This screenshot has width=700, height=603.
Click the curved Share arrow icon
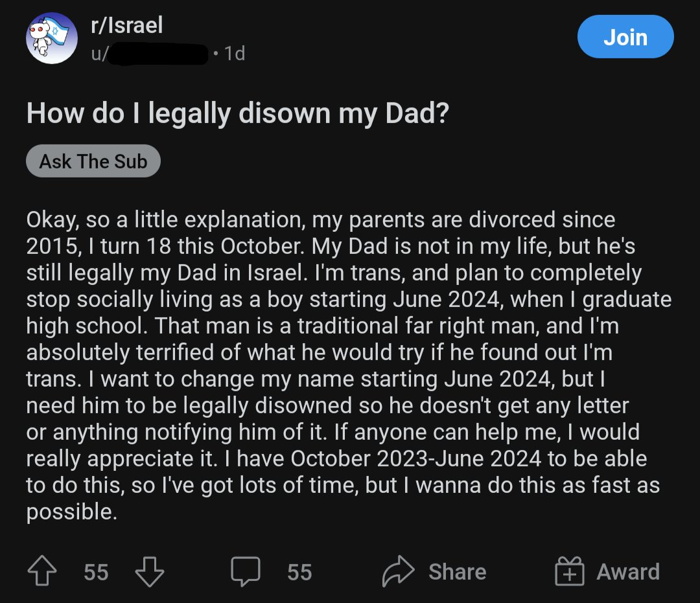click(x=398, y=571)
